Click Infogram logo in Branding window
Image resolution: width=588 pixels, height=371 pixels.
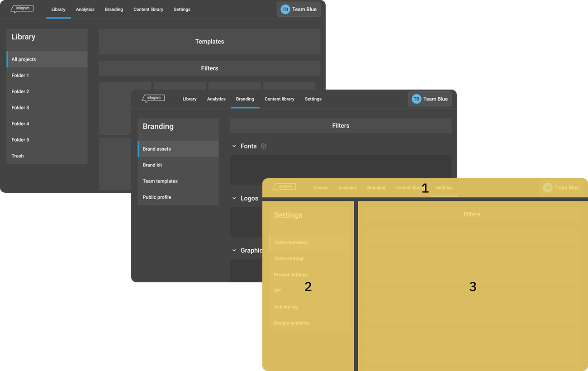(x=153, y=99)
